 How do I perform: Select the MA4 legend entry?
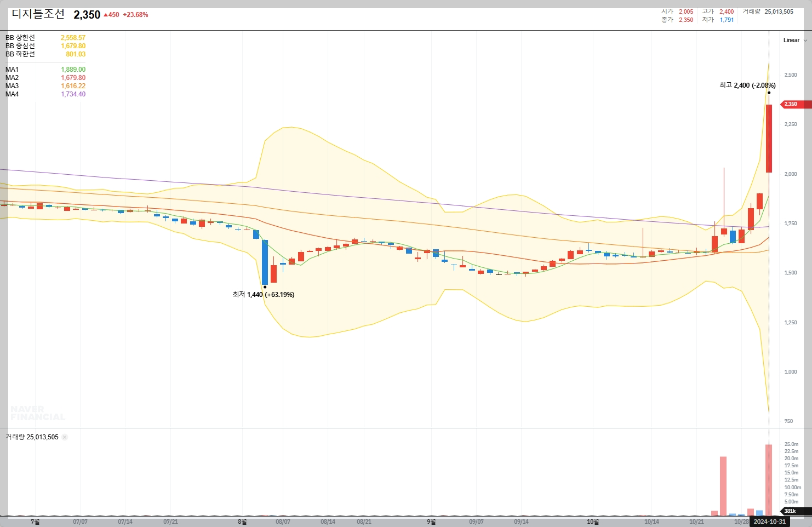click(x=12, y=94)
